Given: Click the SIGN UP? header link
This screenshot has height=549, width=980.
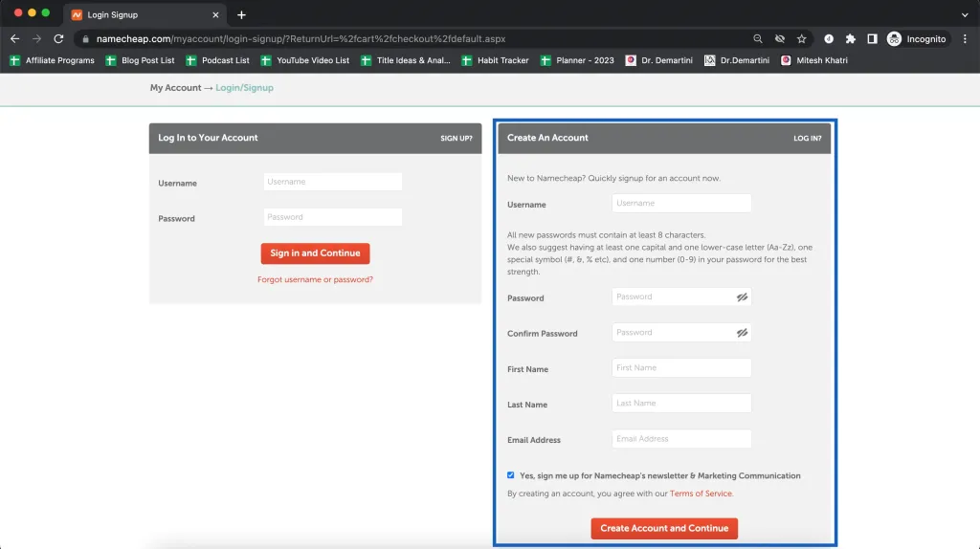Looking at the screenshot, I should point(457,139).
